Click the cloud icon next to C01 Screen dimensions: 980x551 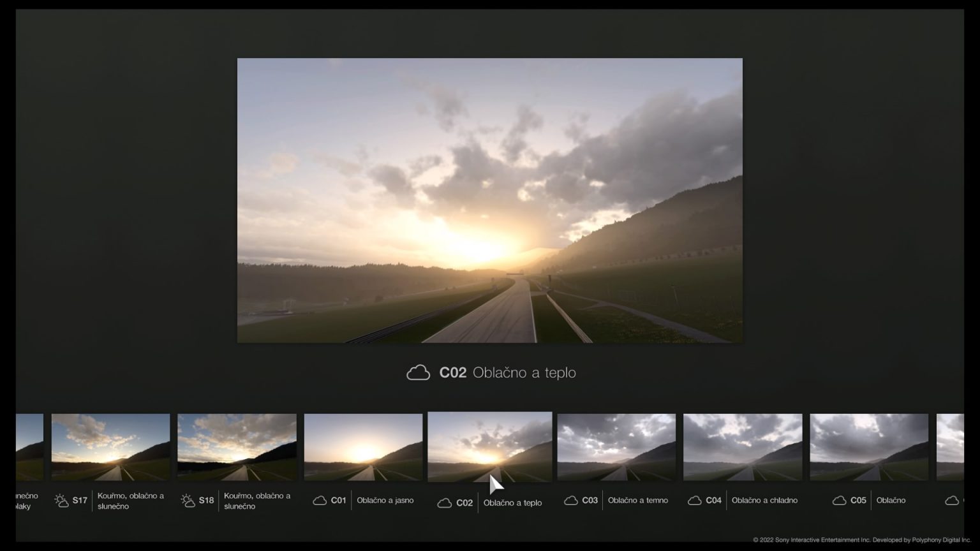[320, 501]
